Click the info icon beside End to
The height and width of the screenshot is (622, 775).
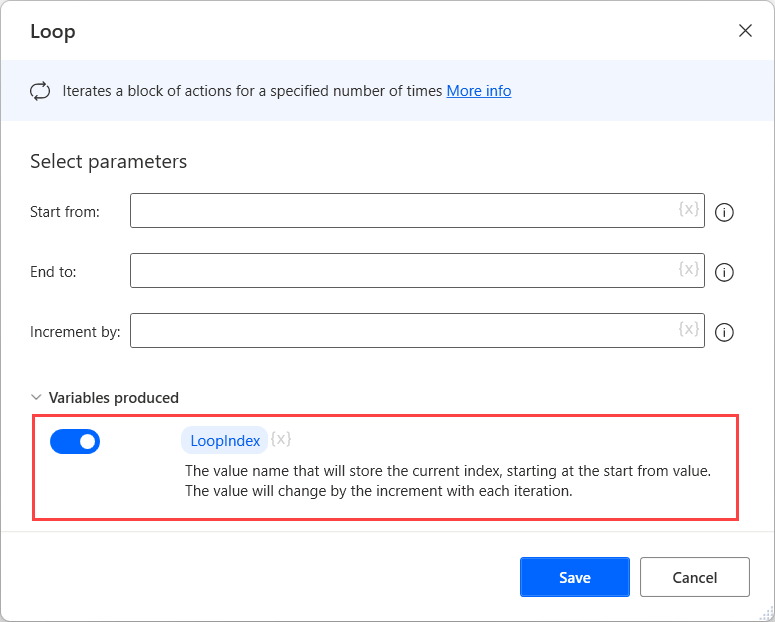726,272
